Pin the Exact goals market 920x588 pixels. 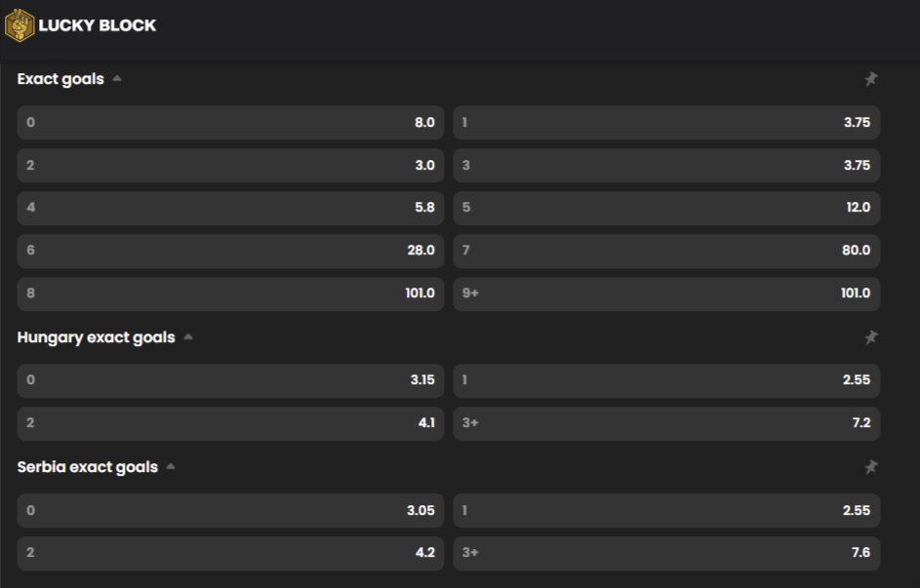pos(870,79)
